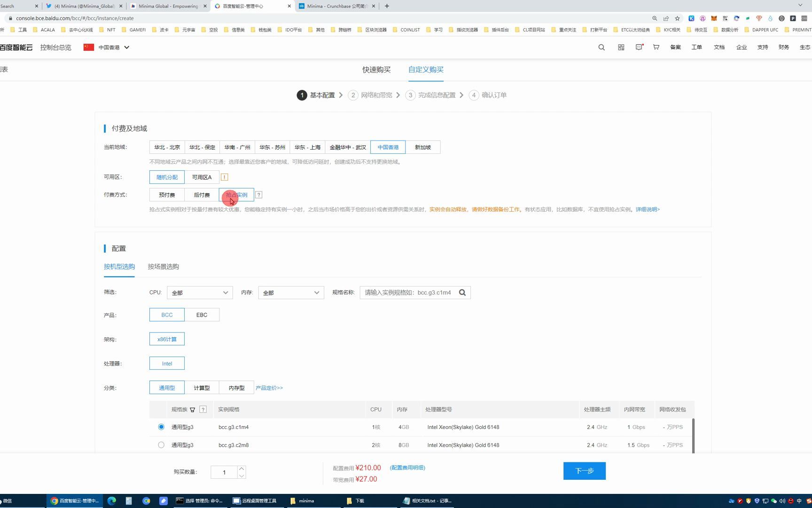Click the question mark icon in 规格族 header
Viewport: 812px width, 508px height.
[x=203, y=410]
